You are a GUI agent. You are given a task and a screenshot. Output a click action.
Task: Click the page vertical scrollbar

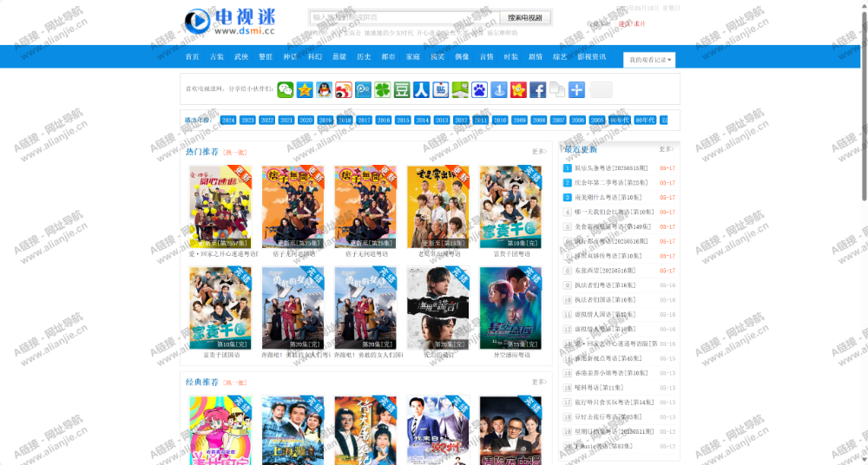865,105
